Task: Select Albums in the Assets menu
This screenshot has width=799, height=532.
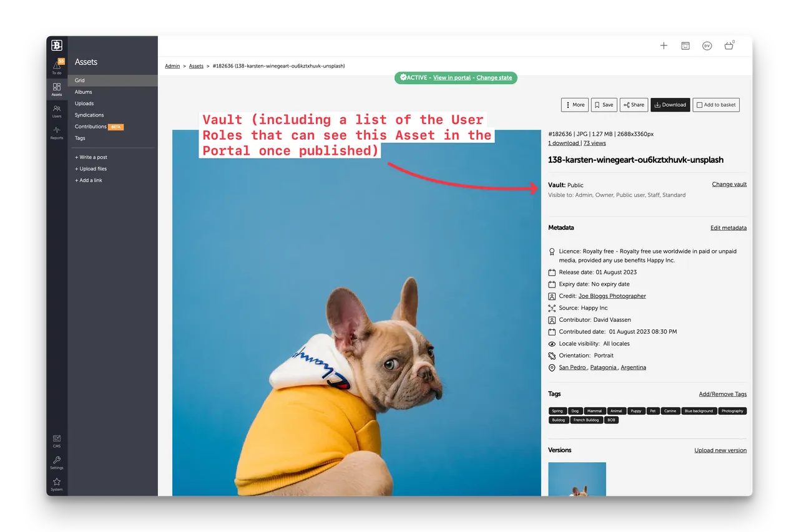Action: click(84, 92)
